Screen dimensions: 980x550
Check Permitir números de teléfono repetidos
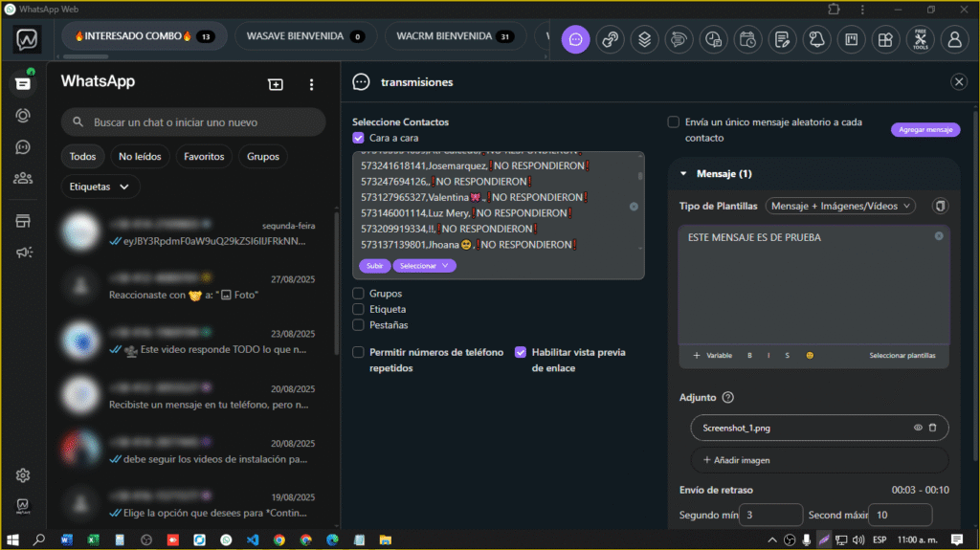pos(358,352)
